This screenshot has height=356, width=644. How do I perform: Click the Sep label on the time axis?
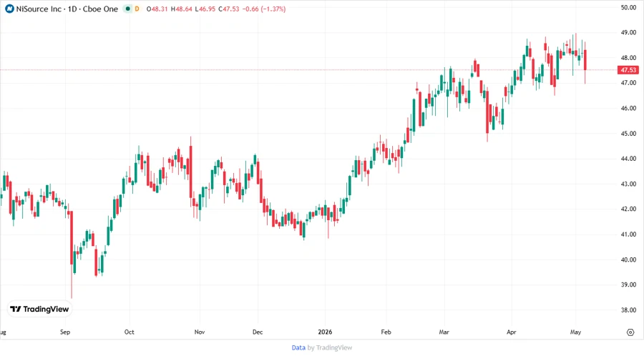(65, 332)
